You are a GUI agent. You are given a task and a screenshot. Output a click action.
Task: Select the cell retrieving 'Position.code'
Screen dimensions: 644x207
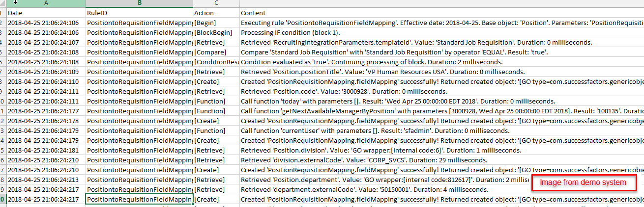[x=441, y=92]
